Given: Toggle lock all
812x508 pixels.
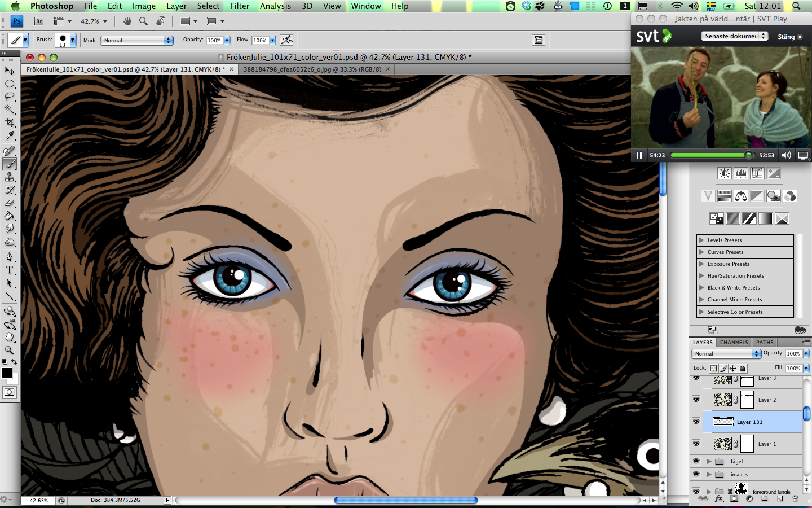Looking at the screenshot, I should point(743,368).
